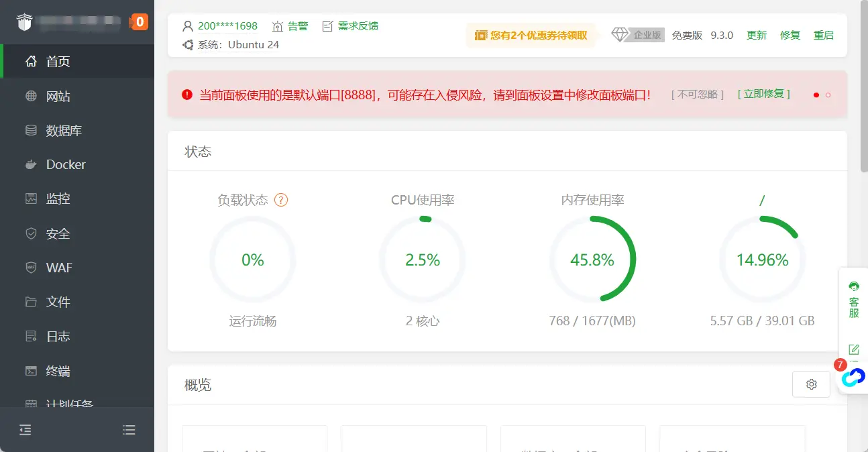Image resolution: width=868 pixels, height=452 pixels.
Task: Claim coupons via 您有2个优惠券待领取 banner
Action: (531, 35)
